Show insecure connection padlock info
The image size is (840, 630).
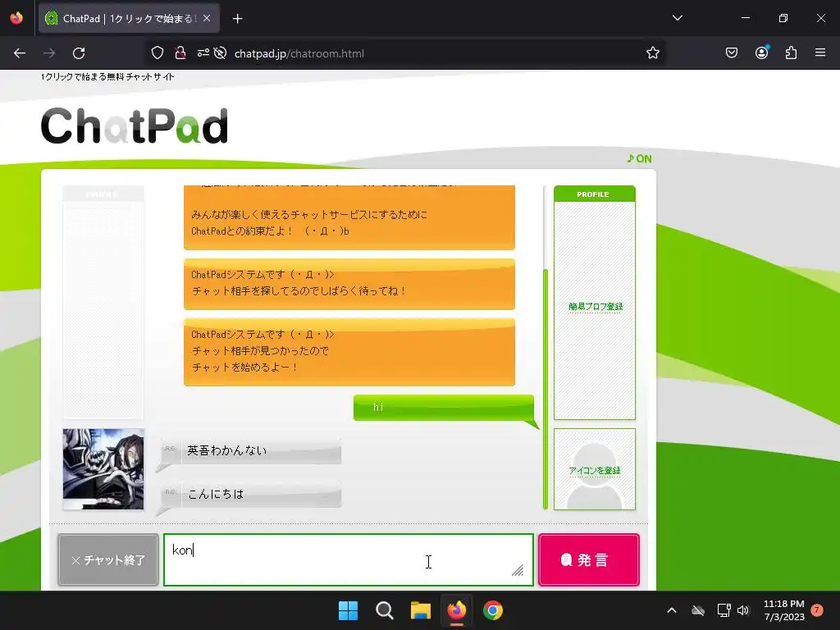pos(180,53)
